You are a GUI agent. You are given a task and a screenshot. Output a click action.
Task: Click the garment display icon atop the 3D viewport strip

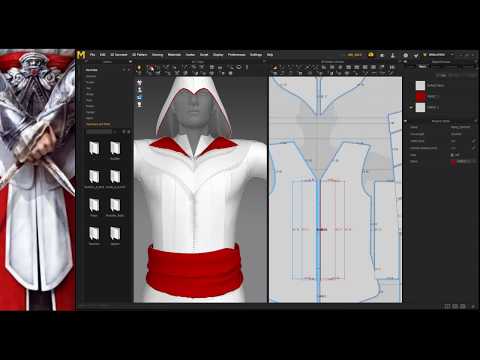(x=140, y=82)
